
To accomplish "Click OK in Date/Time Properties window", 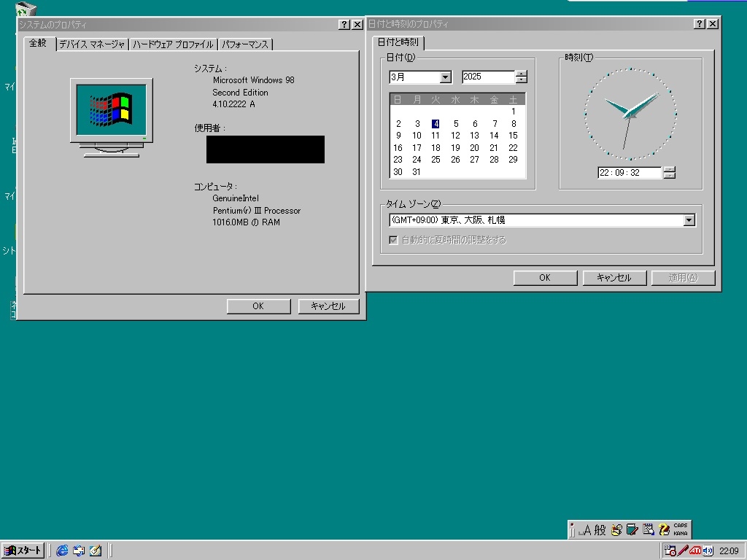I will click(545, 278).
